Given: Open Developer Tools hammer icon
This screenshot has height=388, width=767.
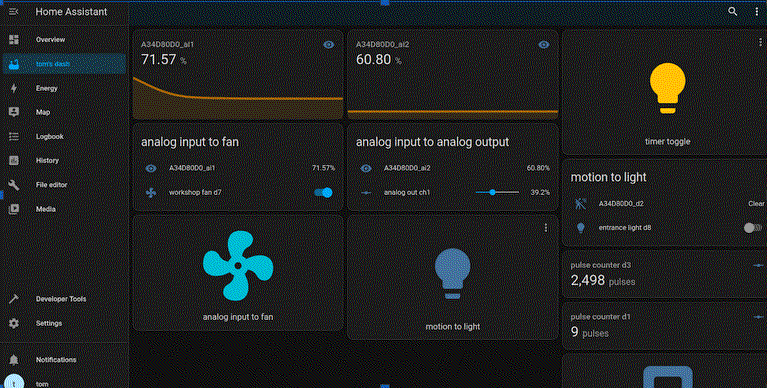Looking at the screenshot, I should click(14, 299).
